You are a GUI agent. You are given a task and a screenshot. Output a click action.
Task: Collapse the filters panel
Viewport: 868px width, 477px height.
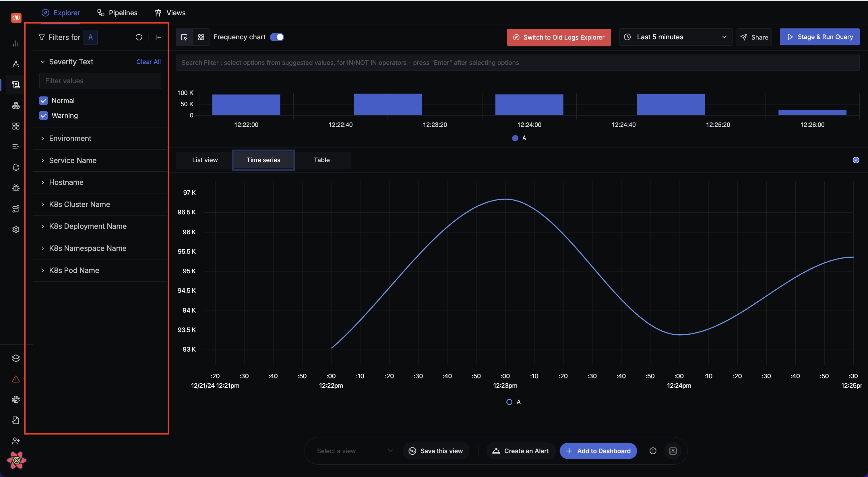coord(158,37)
